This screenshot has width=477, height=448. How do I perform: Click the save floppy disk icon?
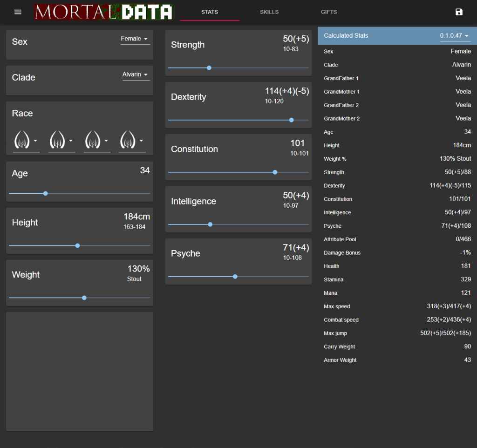tap(459, 12)
